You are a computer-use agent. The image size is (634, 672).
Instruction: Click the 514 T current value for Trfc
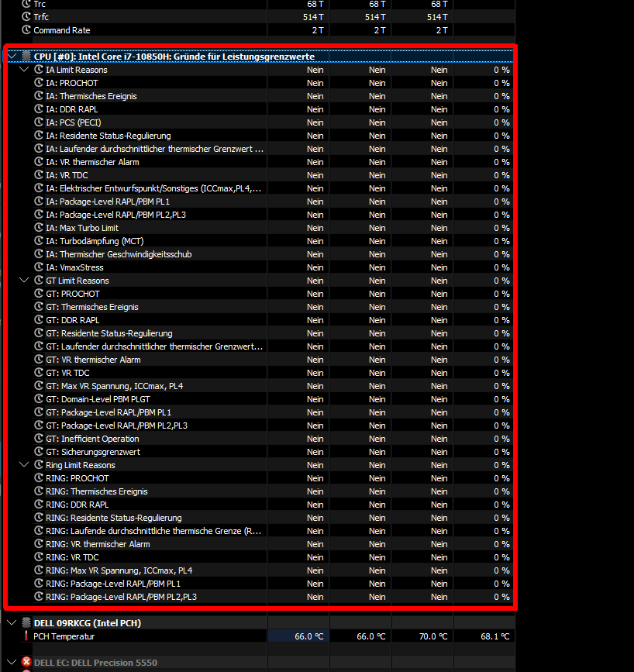click(x=313, y=17)
